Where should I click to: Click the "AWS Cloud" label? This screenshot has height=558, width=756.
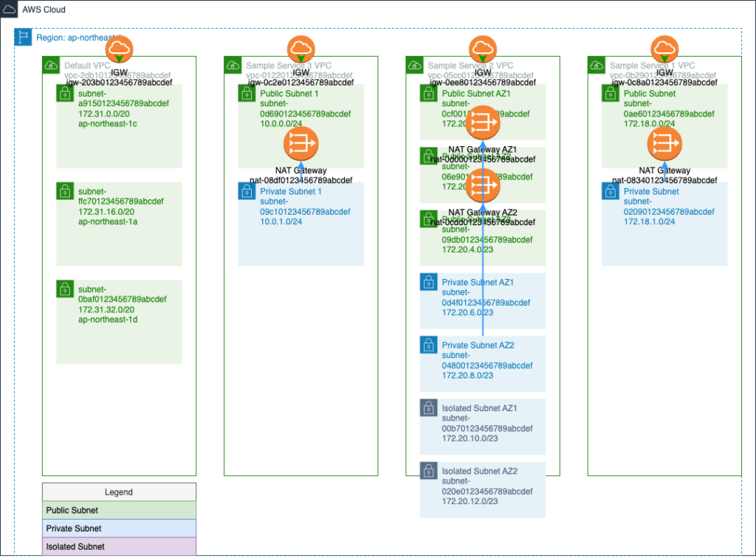(44, 10)
